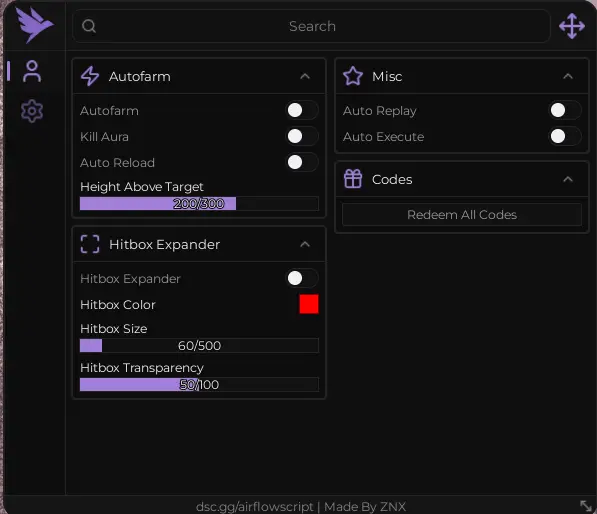Turn on Kill Aura
The image size is (597, 514).
(302, 136)
